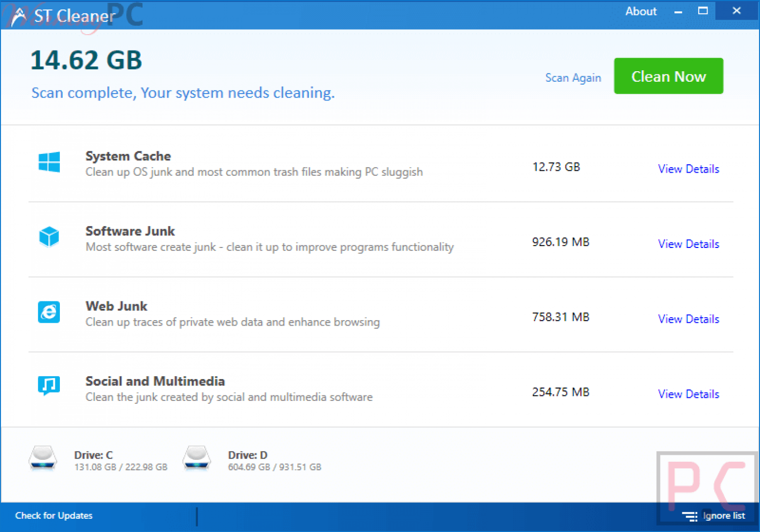Open the About menu

coord(641,11)
